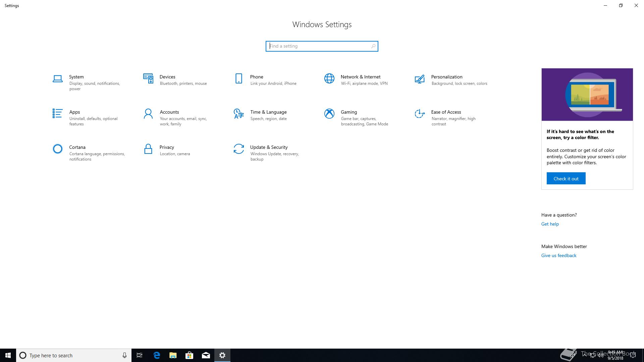Open Update & Security arrows icon
The height and width of the screenshot is (362, 644).
(x=238, y=149)
